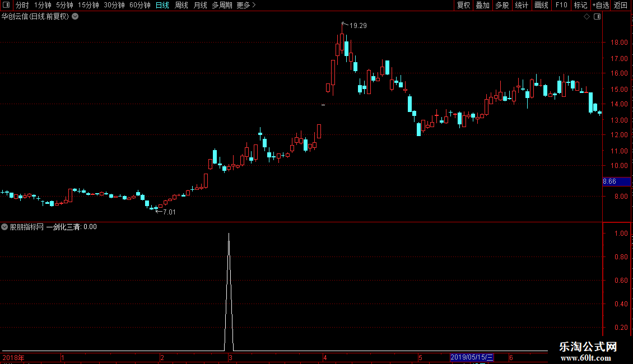Switch to 分时 intraday view

[x=22, y=5]
